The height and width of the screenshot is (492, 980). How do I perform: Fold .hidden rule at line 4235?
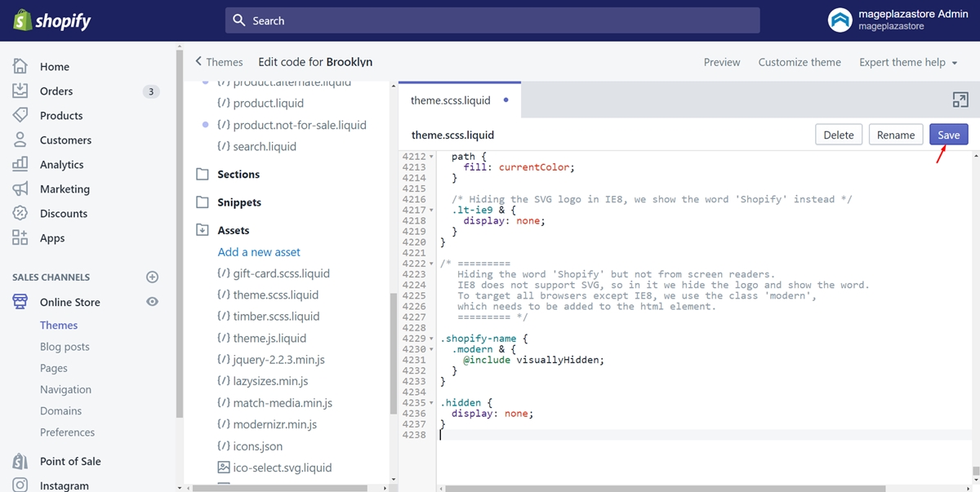pyautogui.click(x=431, y=403)
